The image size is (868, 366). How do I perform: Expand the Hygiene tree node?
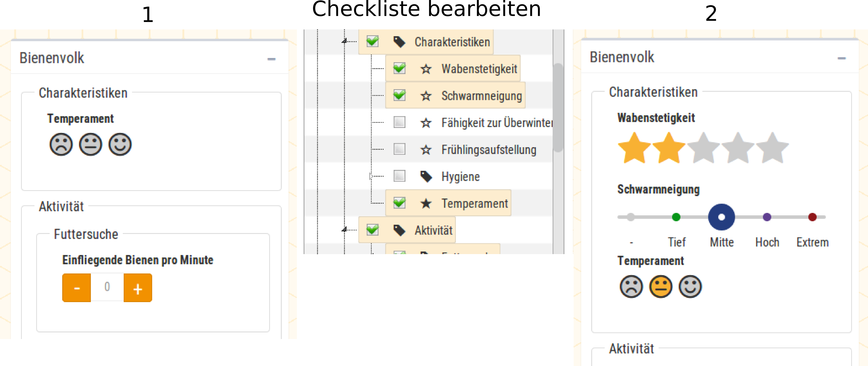pos(371,176)
